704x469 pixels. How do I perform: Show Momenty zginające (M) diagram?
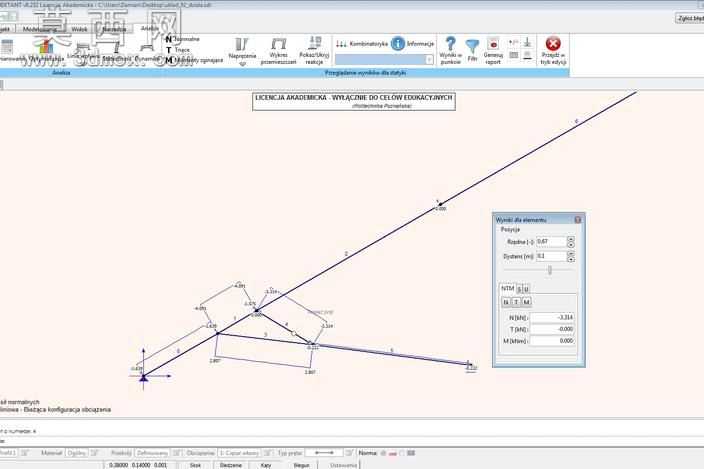coord(194,60)
